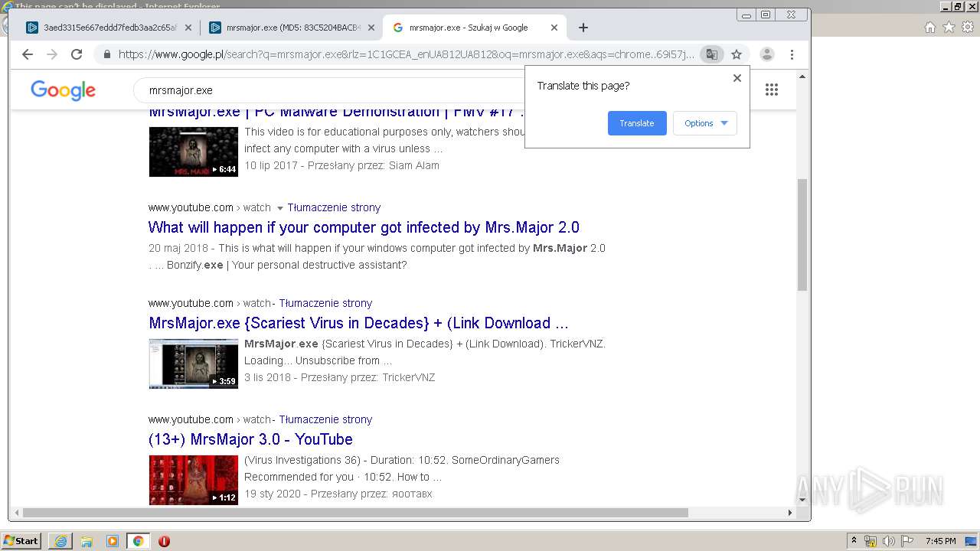The height and width of the screenshot is (551, 980).
Task: Open the 1:12 video thumbnail
Action: (x=193, y=480)
